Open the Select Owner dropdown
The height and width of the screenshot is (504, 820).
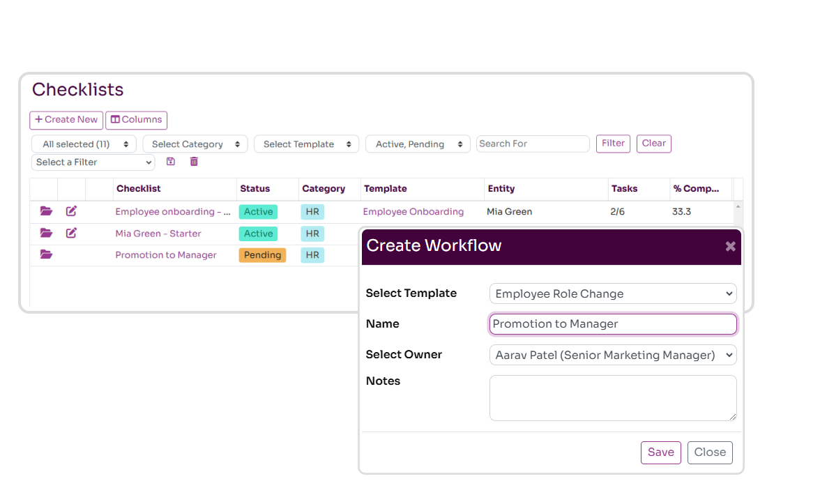tap(612, 355)
